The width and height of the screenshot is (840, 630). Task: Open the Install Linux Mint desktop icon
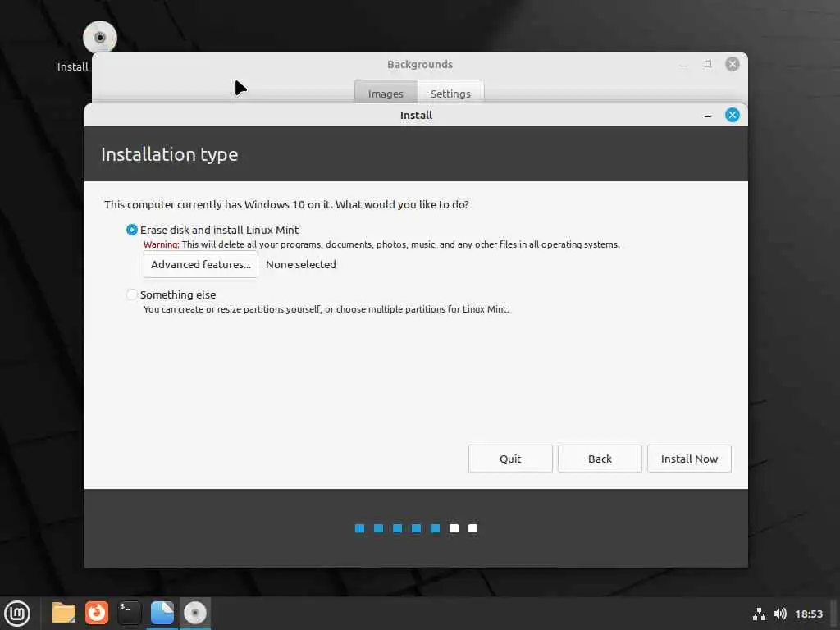pos(99,38)
